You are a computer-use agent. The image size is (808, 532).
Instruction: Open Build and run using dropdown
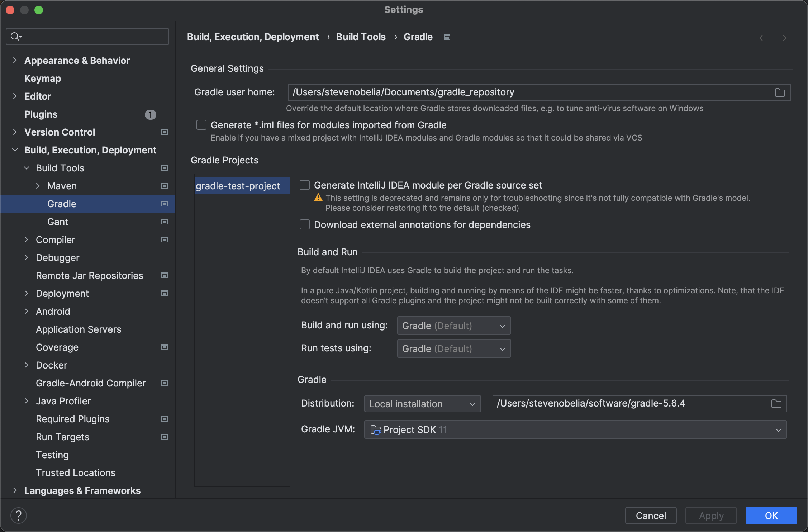[x=453, y=326]
